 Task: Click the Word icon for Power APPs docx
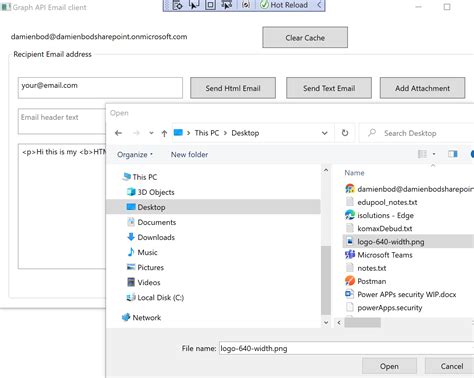(x=349, y=294)
